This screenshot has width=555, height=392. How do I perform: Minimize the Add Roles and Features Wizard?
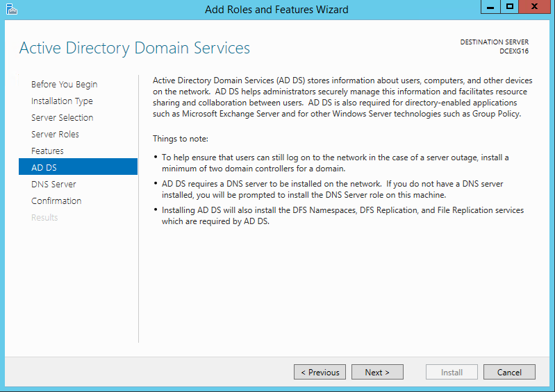point(490,7)
